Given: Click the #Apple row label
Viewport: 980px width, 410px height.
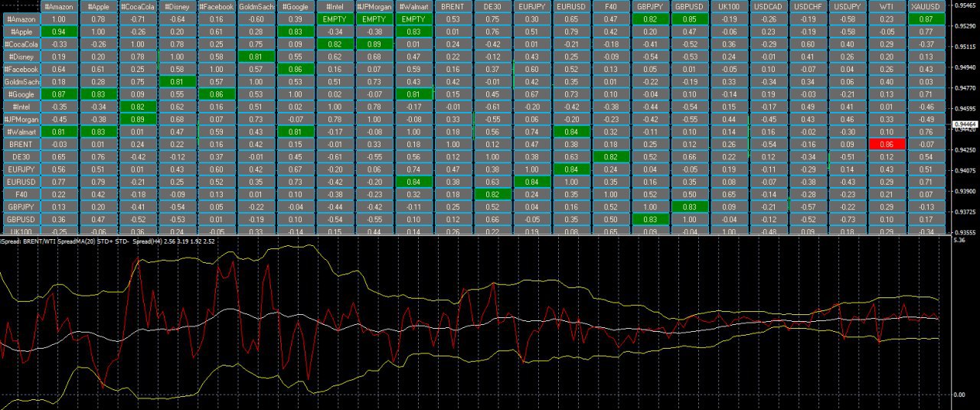Looking at the screenshot, I should pyautogui.click(x=21, y=31).
